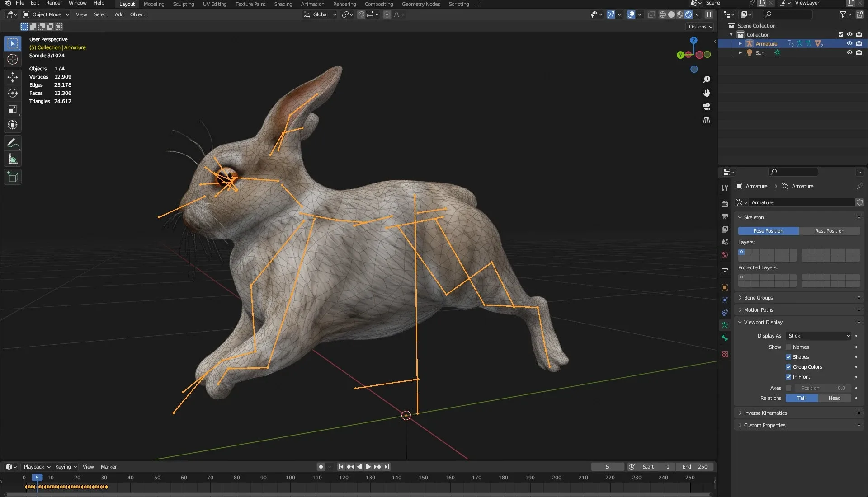Select the Measure tool
868x497 pixels.
point(12,159)
